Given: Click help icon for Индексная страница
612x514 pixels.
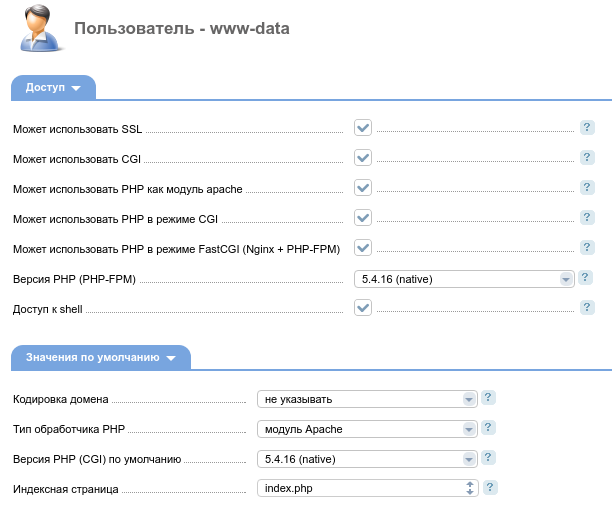Looking at the screenshot, I should point(490,488).
